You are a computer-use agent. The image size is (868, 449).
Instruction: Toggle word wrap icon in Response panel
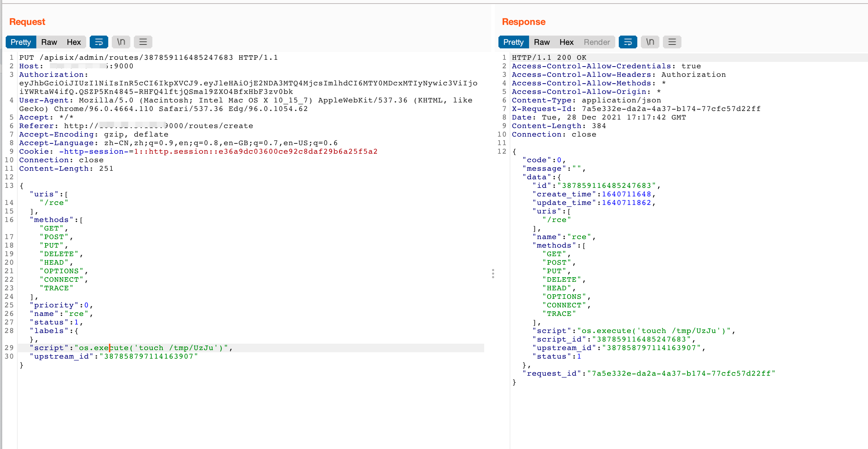tap(628, 42)
